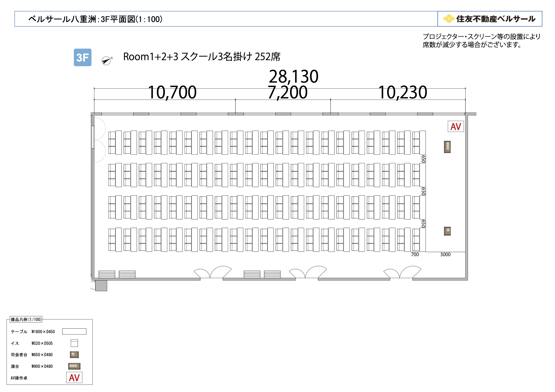This screenshot has width=555, height=392.
Task: Click the 3000 dimension label
Action: pos(445,254)
